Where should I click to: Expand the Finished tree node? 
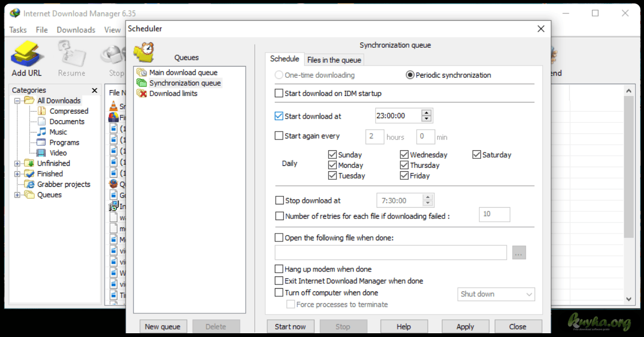point(17,174)
